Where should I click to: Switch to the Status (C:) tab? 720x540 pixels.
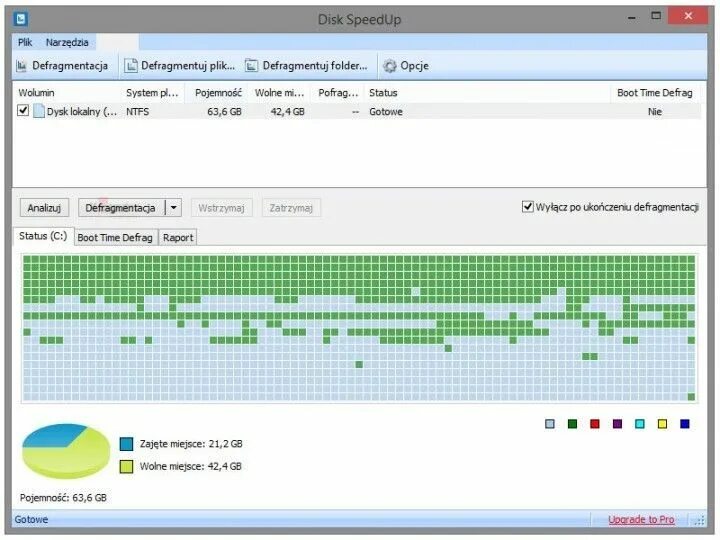(43, 236)
